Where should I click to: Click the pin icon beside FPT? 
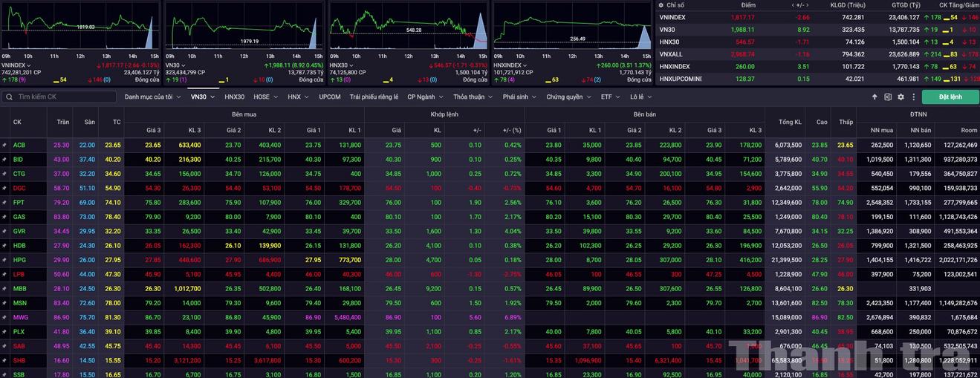pos(4,202)
